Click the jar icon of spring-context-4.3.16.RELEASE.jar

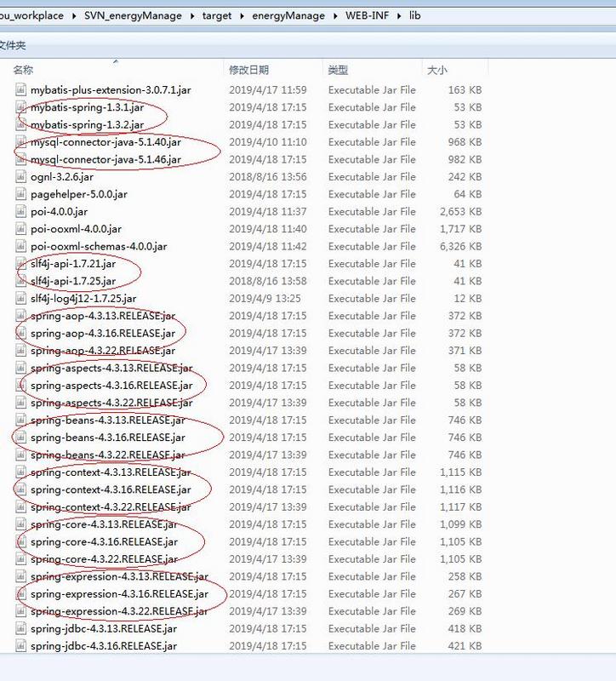click(20, 489)
